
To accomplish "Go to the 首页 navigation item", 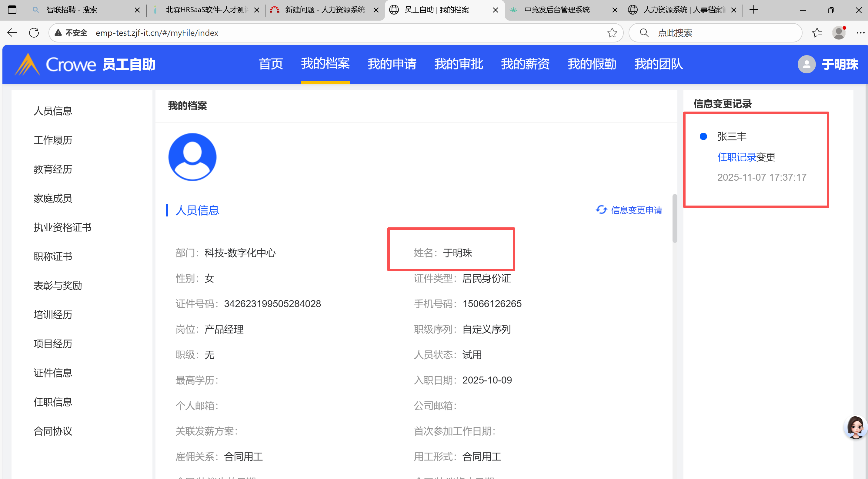I will 271,64.
